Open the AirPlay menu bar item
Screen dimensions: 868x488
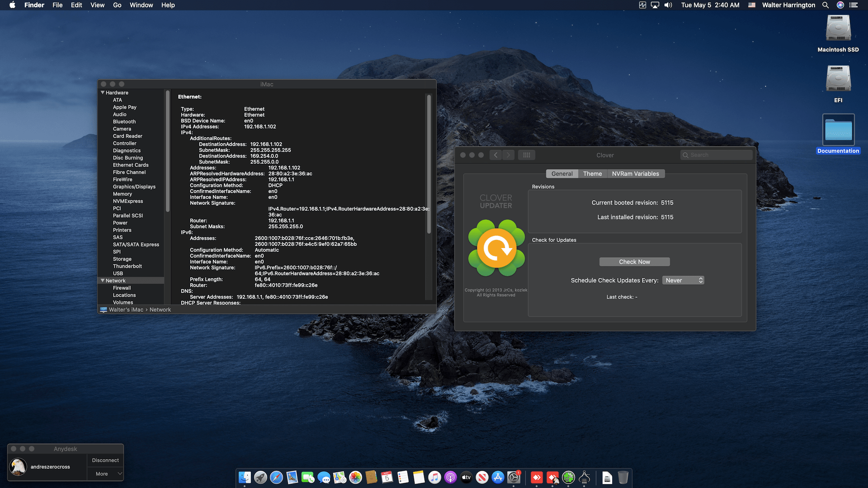click(x=655, y=5)
